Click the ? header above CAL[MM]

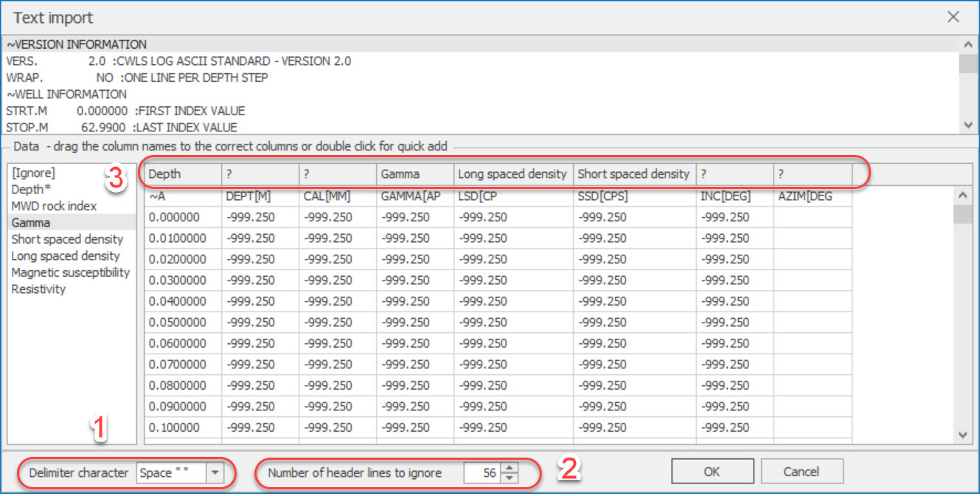[338, 174]
